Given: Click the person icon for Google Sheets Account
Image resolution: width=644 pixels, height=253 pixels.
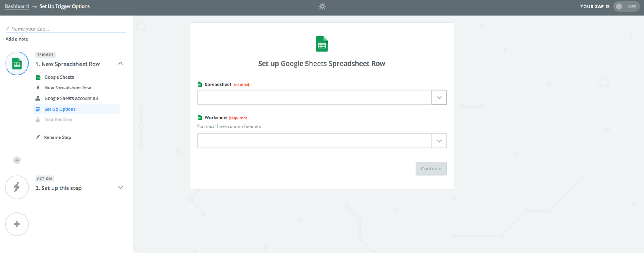Looking at the screenshot, I should coord(38,98).
